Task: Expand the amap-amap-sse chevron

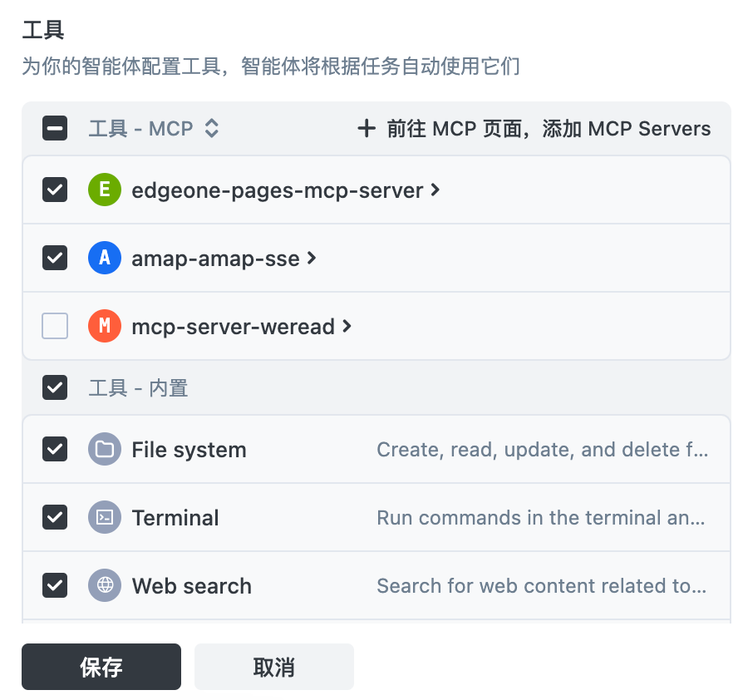Action: coord(312,259)
